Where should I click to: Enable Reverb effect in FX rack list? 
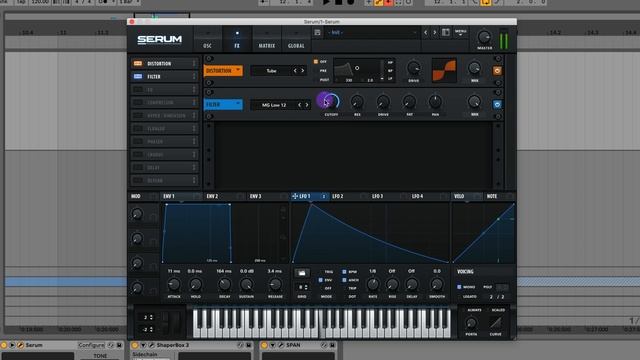[138, 180]
